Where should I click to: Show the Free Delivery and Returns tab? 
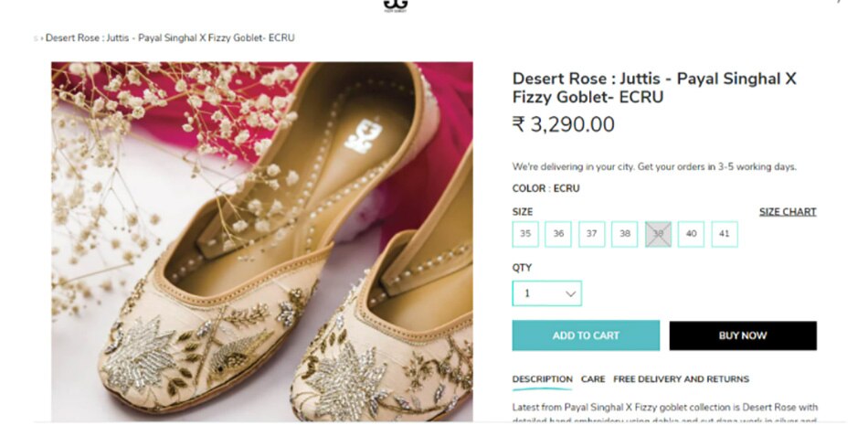coord(681,379)
